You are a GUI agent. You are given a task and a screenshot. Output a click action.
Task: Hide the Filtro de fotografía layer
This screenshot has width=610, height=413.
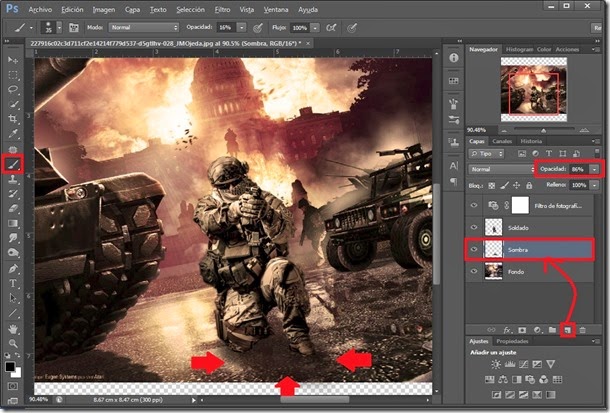[474, 205]
